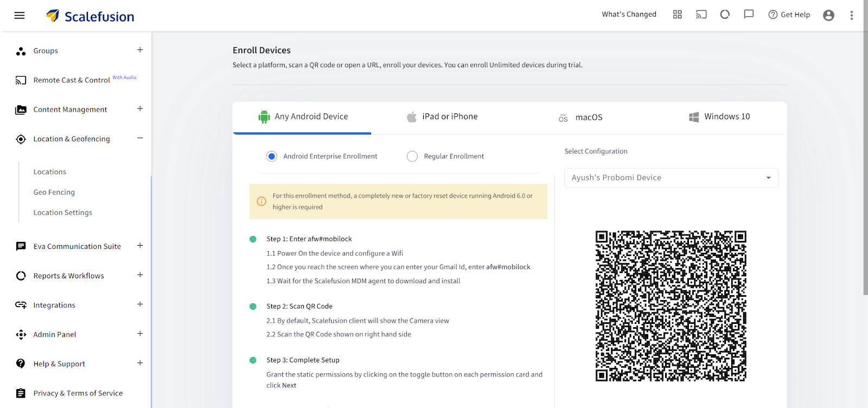Click the Location & Geofencing target icon

pyautogui.click(x=21, y=139)
